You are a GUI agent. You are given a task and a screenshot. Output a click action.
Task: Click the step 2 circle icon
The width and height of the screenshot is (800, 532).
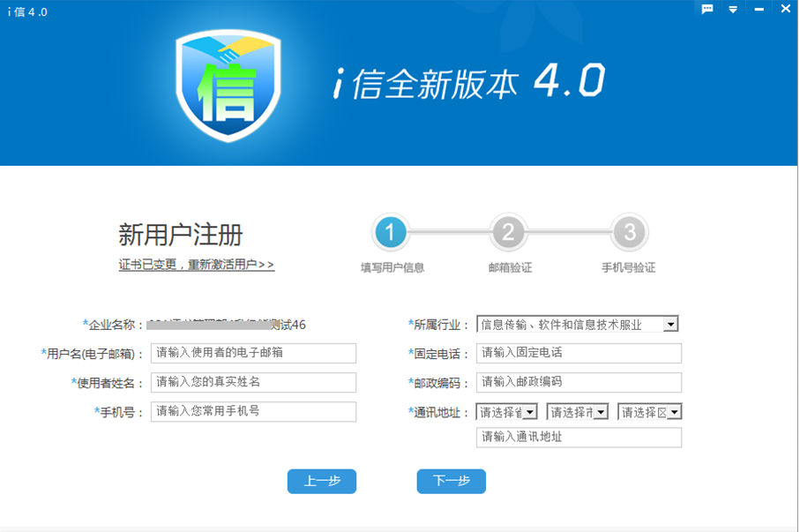509,234
